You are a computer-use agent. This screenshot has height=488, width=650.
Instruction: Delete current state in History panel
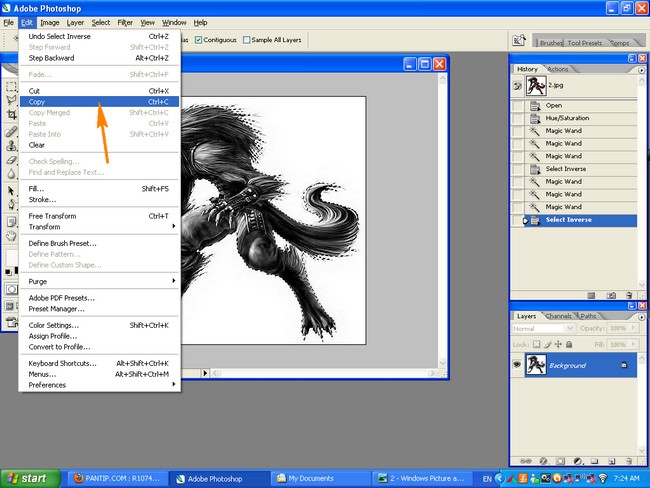click(x=629, y=296)
